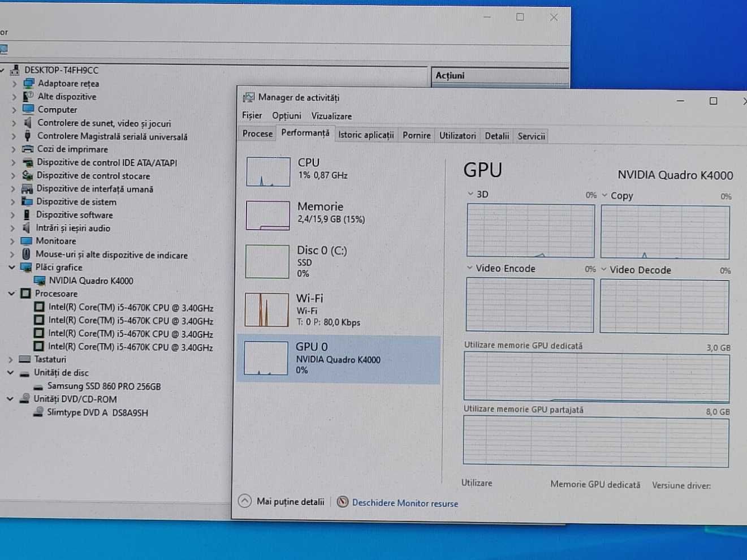
Task: Switch to the Detalii tab
Action: 496,136
